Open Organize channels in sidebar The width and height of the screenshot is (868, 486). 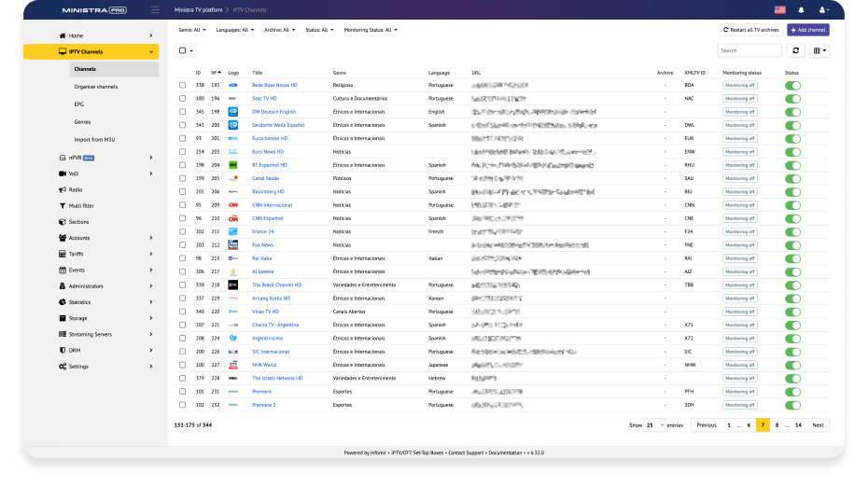click(95, 87)
